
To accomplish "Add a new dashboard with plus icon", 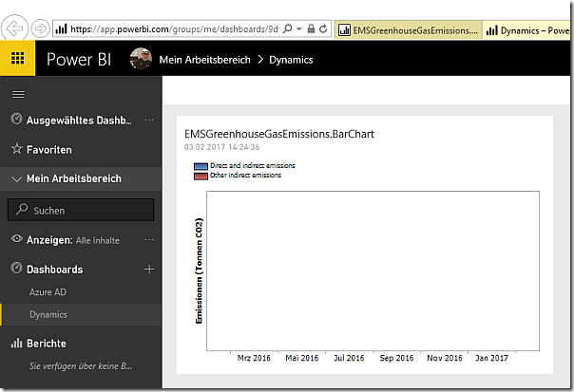I will [148, 270].
